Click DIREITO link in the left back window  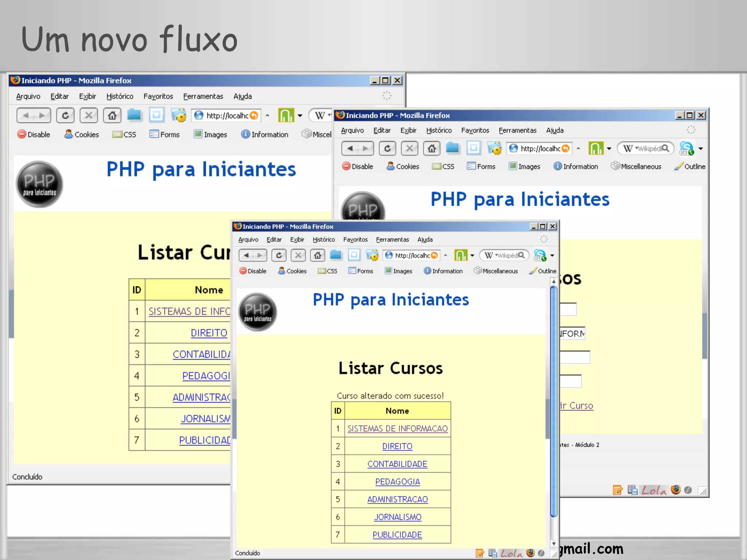[x=209, y=332]
